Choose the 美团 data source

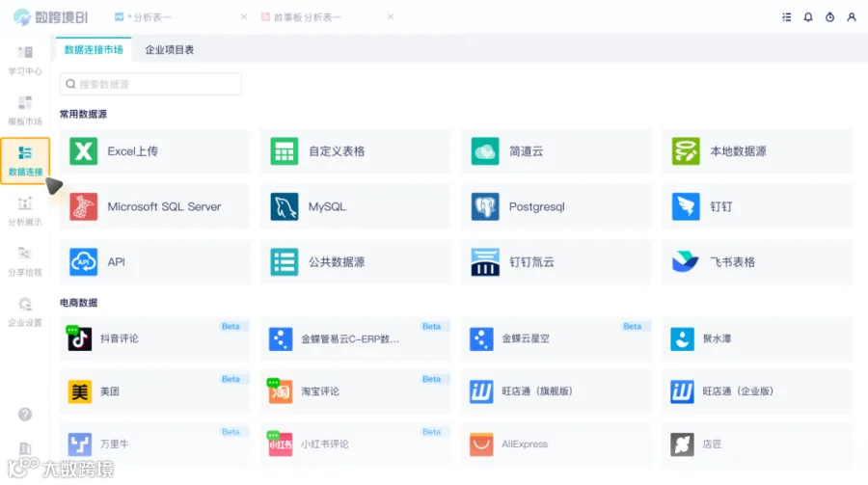pyautogui.click(x=154, y=391)
